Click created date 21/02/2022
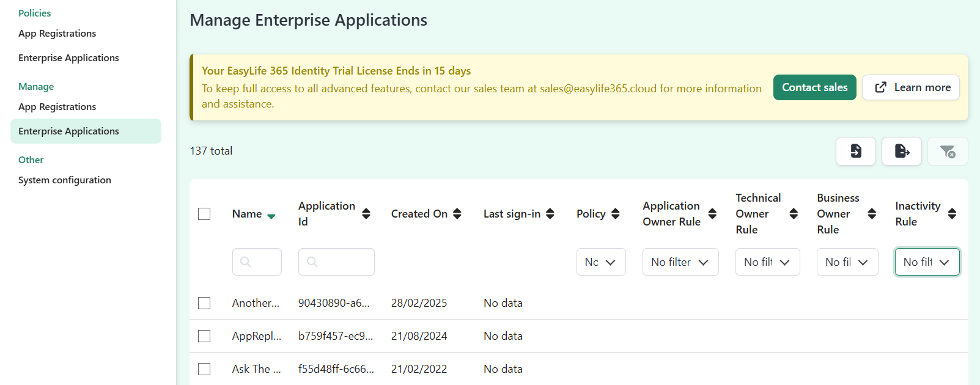Screen dimensions: 980x385 pyautogui.click(x=419, y=369)
